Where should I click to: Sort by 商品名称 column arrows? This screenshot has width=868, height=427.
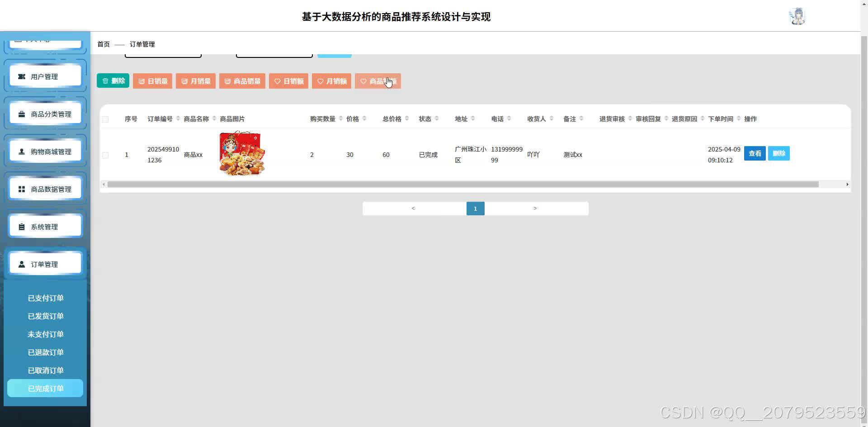click(214, 119)
